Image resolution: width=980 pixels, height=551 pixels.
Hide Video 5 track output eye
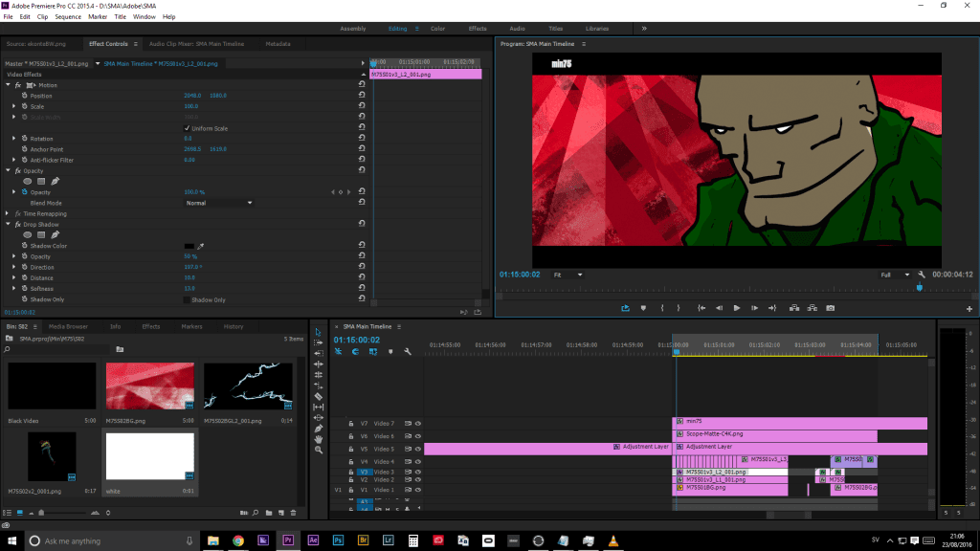(x=418, y=450)
